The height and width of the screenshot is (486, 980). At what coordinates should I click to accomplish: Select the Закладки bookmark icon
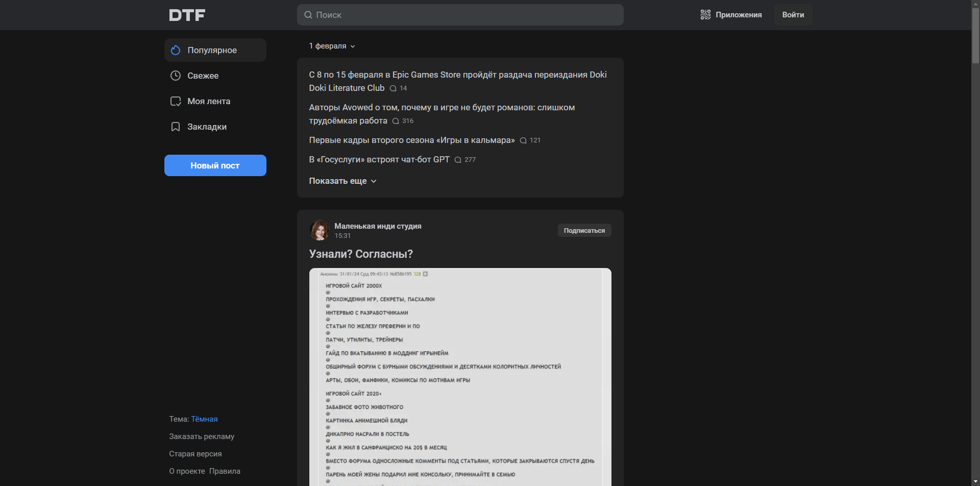point(176,127)
